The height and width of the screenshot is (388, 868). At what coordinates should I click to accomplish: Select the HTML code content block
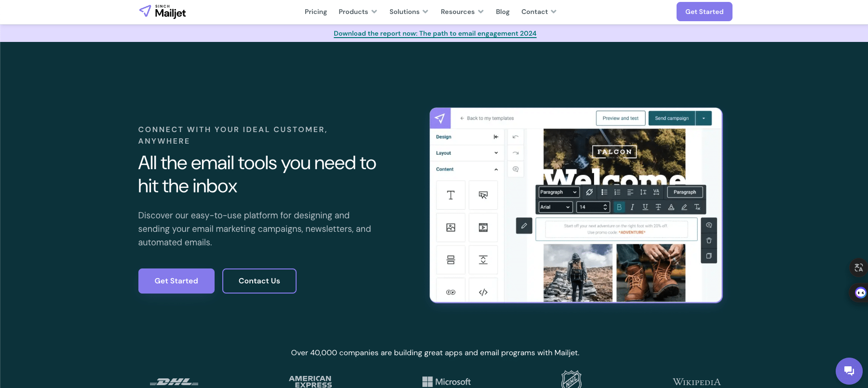click(x=483, y=292)
